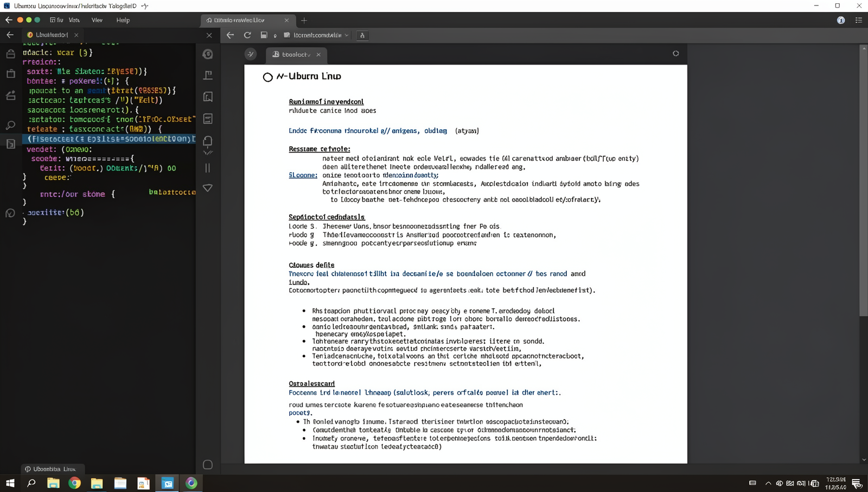Viewport: 868px width, 492px height.
Task: Open the clipboard icon in the left activity bar
Action: [10, 73]
